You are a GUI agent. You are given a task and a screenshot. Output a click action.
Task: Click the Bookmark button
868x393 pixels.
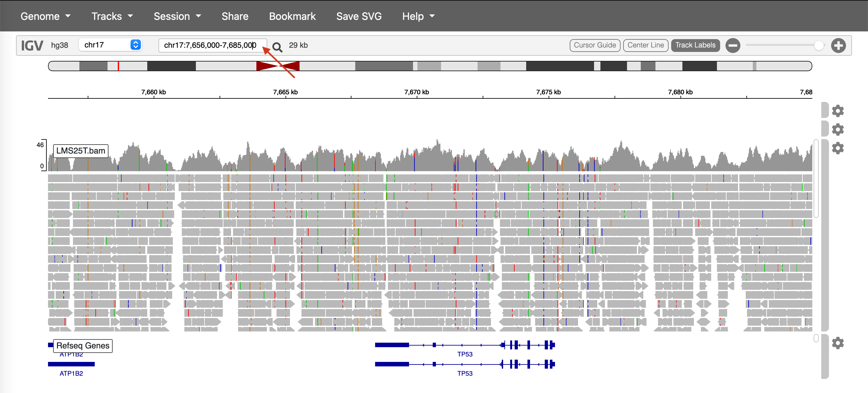292,16
